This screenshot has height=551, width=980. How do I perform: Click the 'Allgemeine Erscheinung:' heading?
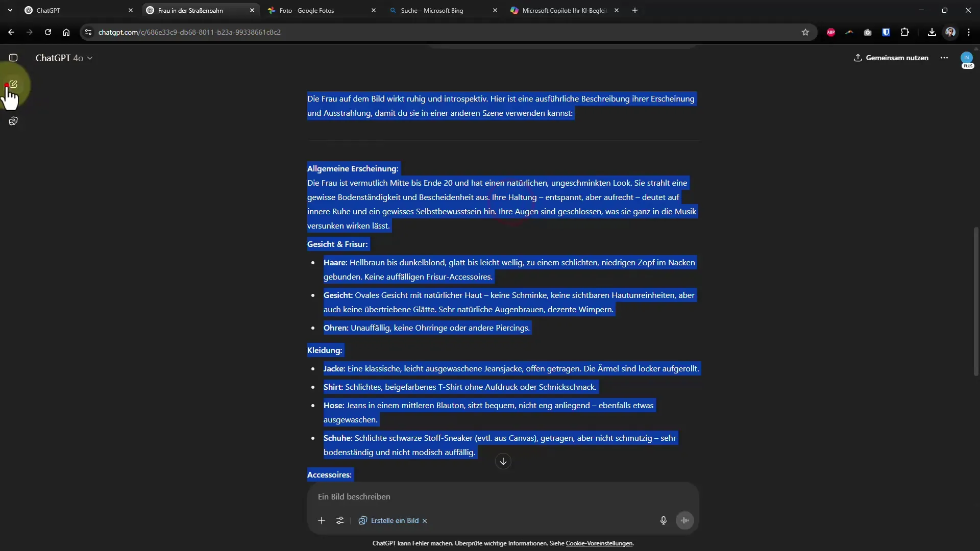point(353,168)
